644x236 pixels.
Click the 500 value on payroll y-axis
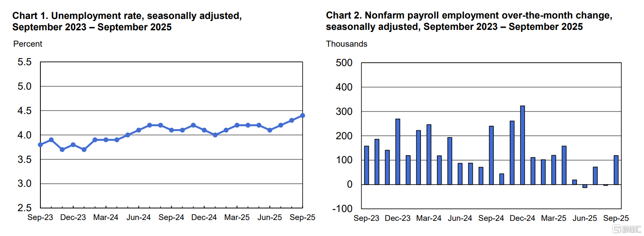(x=345, y=63)
